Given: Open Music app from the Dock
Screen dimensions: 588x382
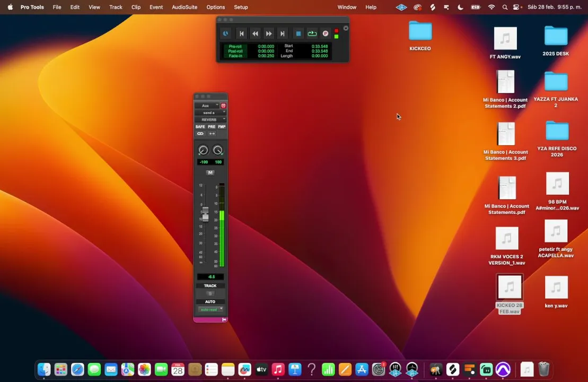Looking at the screenshot, I should tap(278, 370).
